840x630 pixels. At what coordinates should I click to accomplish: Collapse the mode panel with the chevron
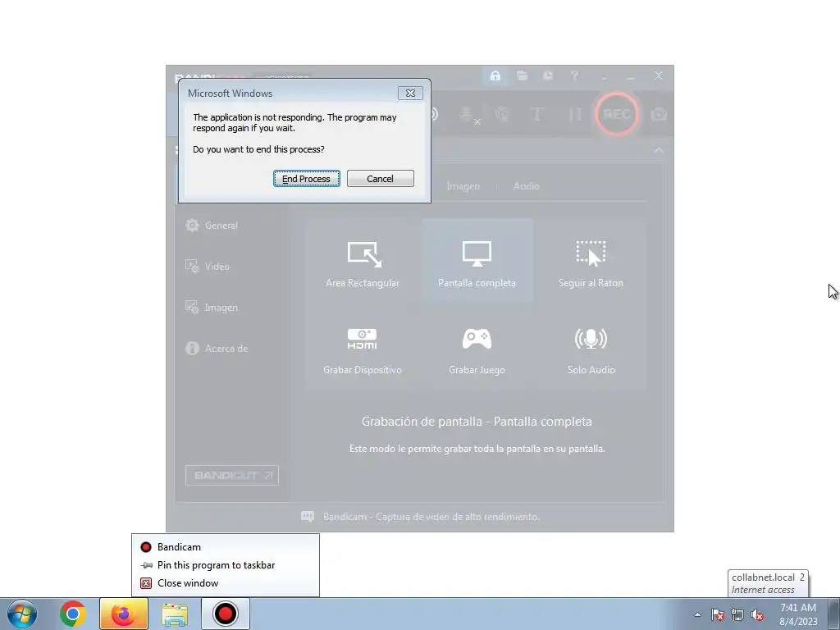(x=659, y=151)
